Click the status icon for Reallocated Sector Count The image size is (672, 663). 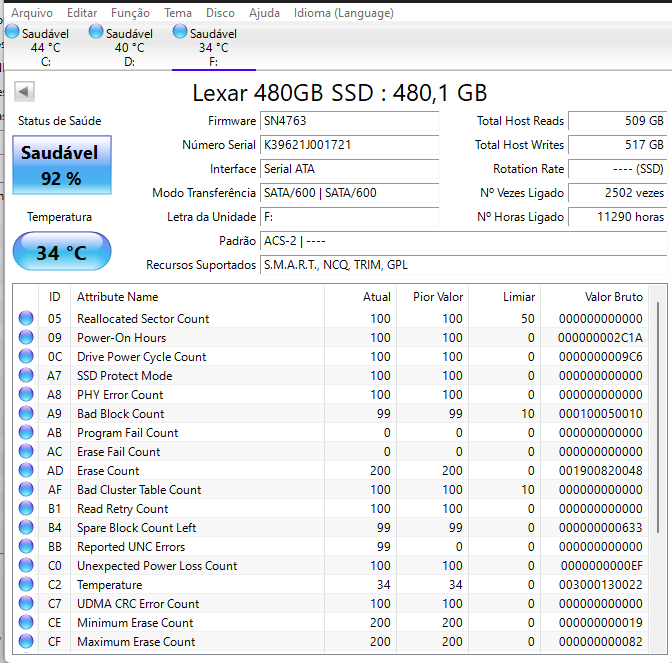26,318
